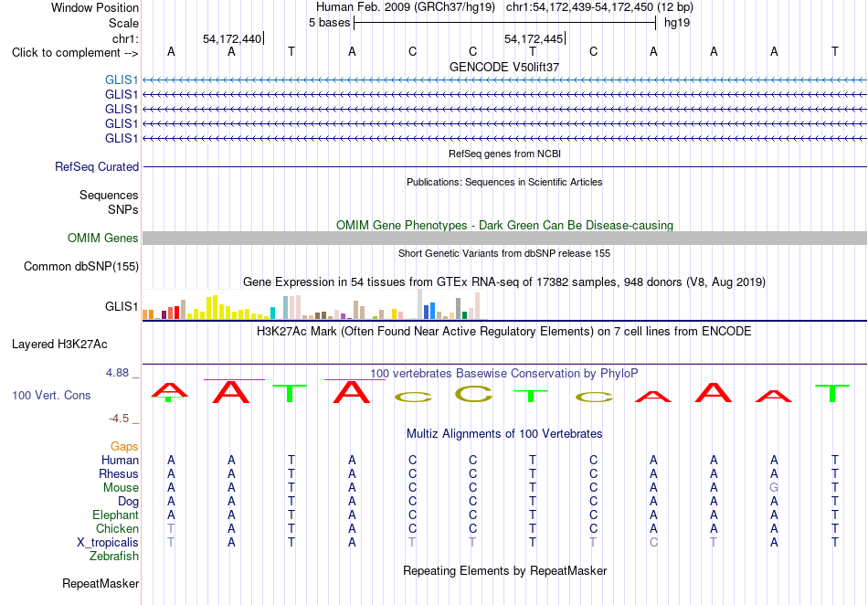
Task: Click the RepeatMasker track label
Action: (x=101, y=584)
